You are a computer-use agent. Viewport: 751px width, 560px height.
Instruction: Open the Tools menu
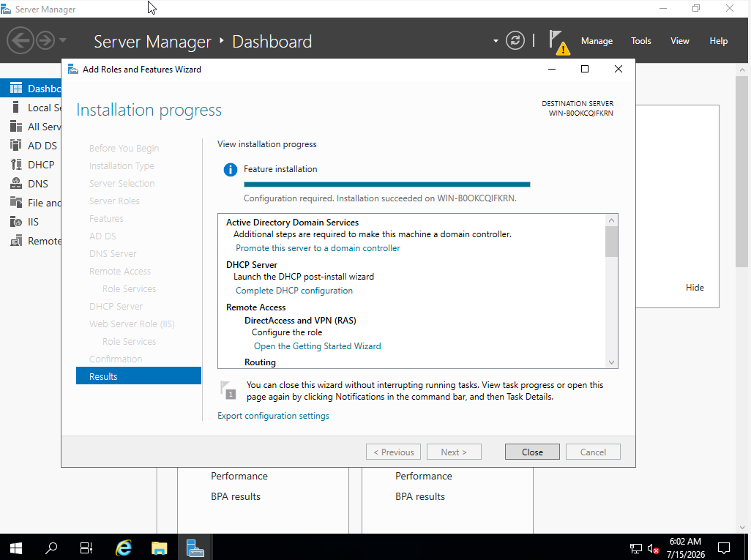point(641,41)
